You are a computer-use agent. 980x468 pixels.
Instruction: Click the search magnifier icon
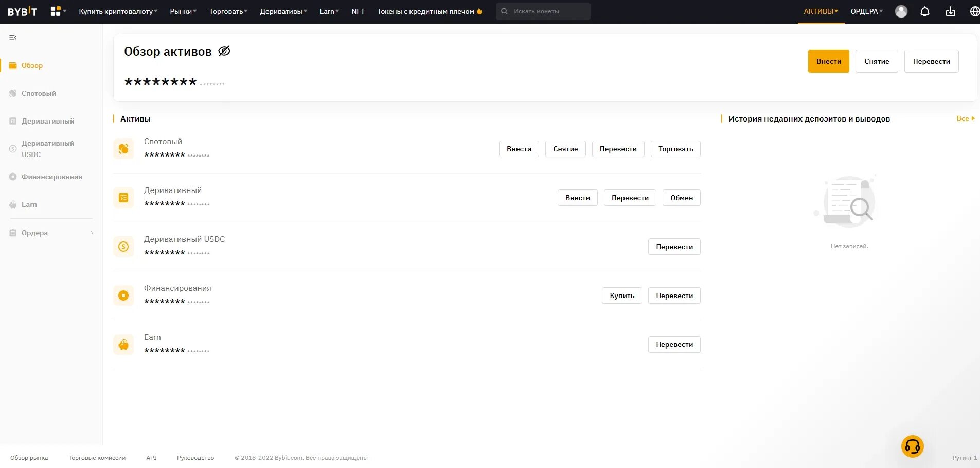(x=504, y=11)
